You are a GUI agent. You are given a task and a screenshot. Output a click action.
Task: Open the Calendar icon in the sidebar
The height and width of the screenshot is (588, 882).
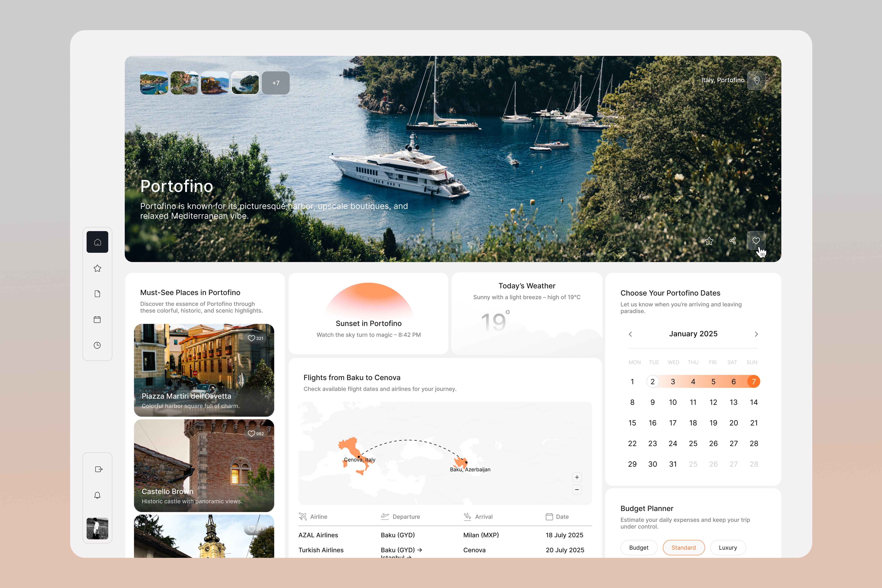97,319
